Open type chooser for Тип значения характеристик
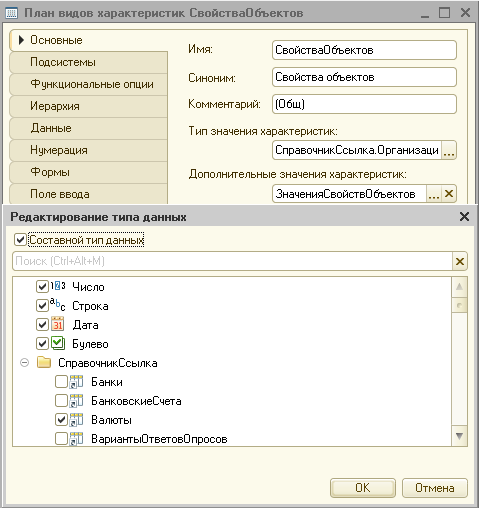 (449, 150)
